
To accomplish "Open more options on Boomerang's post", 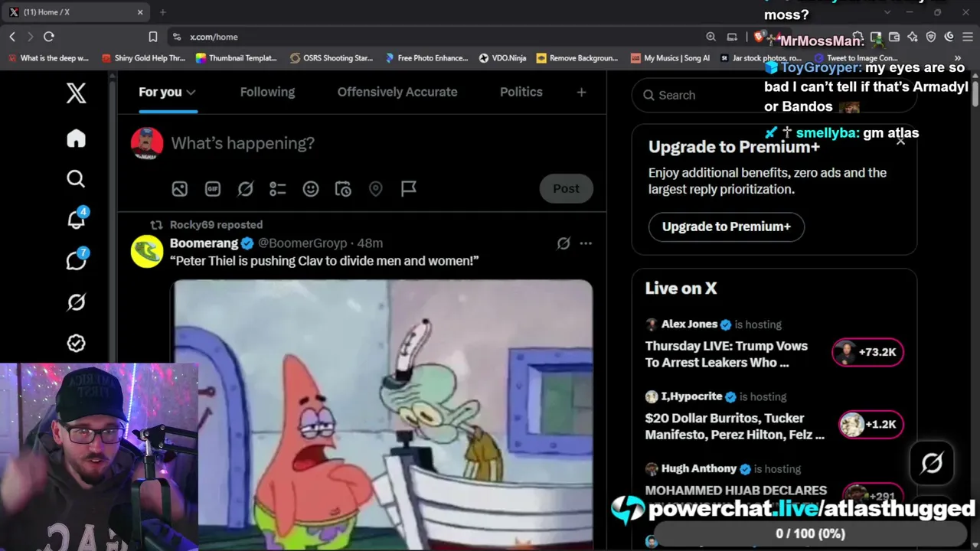I will click(x=586, y=243).
